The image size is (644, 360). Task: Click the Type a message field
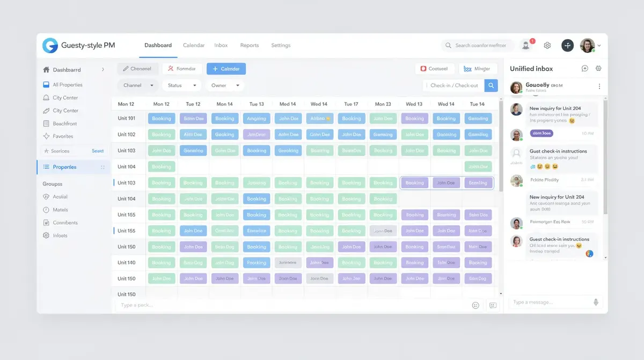[x=555, y=303]
